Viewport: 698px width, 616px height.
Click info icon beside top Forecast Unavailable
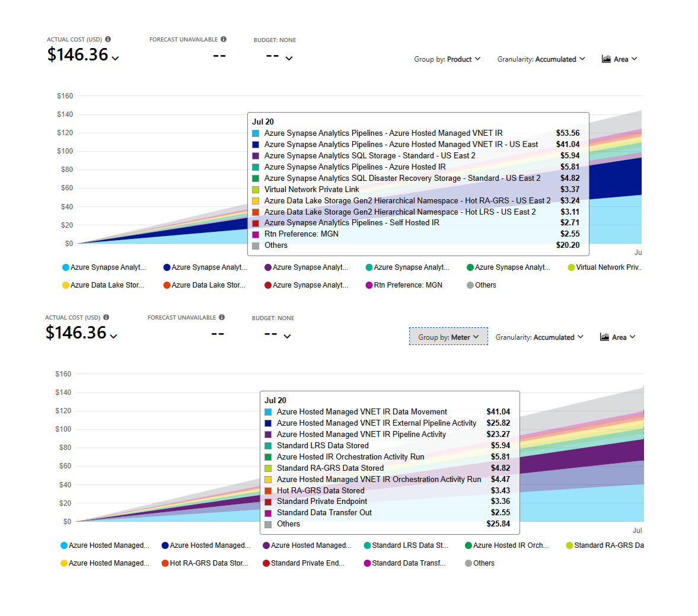(x=224, y=39)
